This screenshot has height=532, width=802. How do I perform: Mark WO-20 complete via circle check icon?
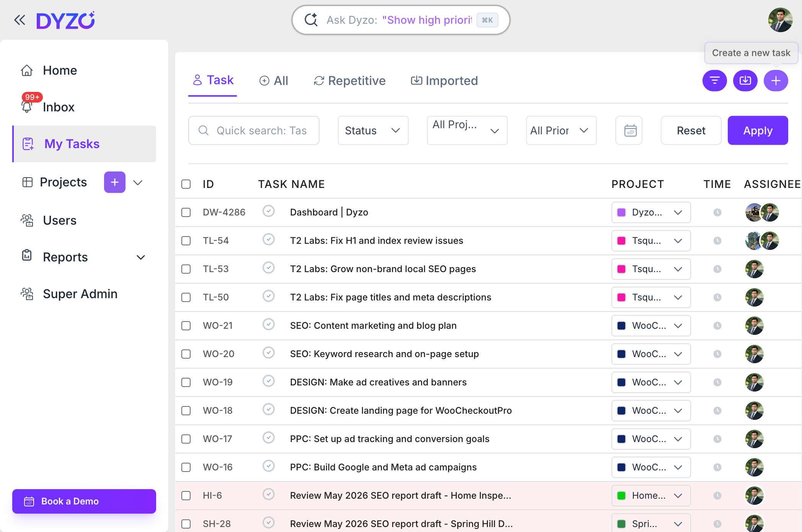269,352
